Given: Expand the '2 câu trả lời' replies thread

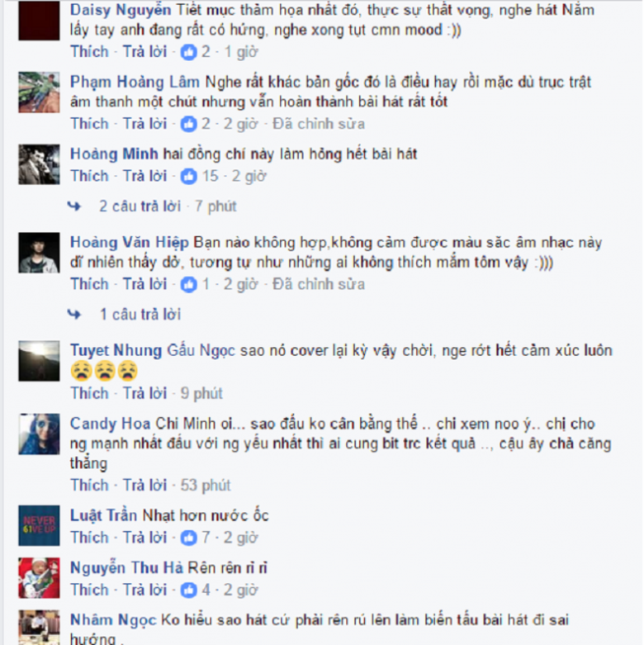Looking at the screenshot, I should click(140, 206).
